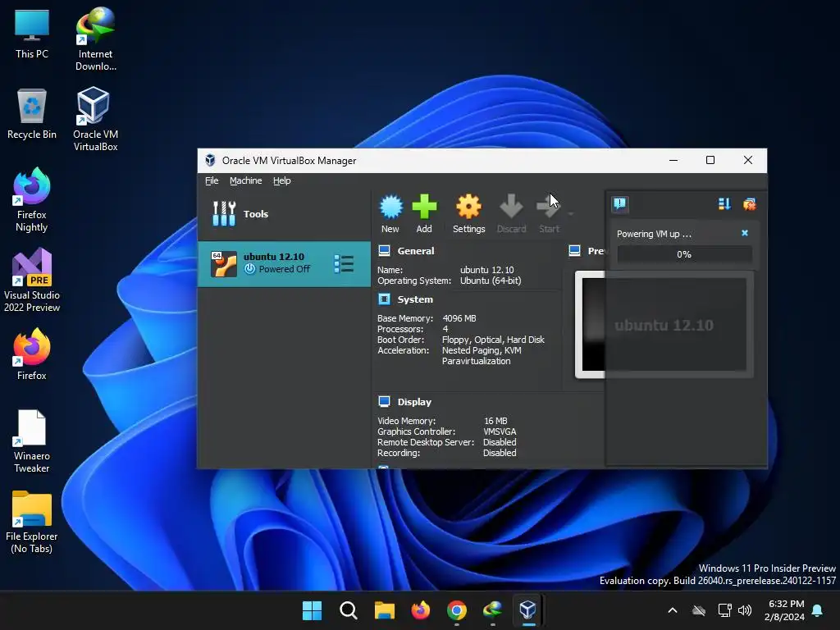Click the Base Memory value 4096 MB
This screenshot has width=840, height=630.
(459, 318)
